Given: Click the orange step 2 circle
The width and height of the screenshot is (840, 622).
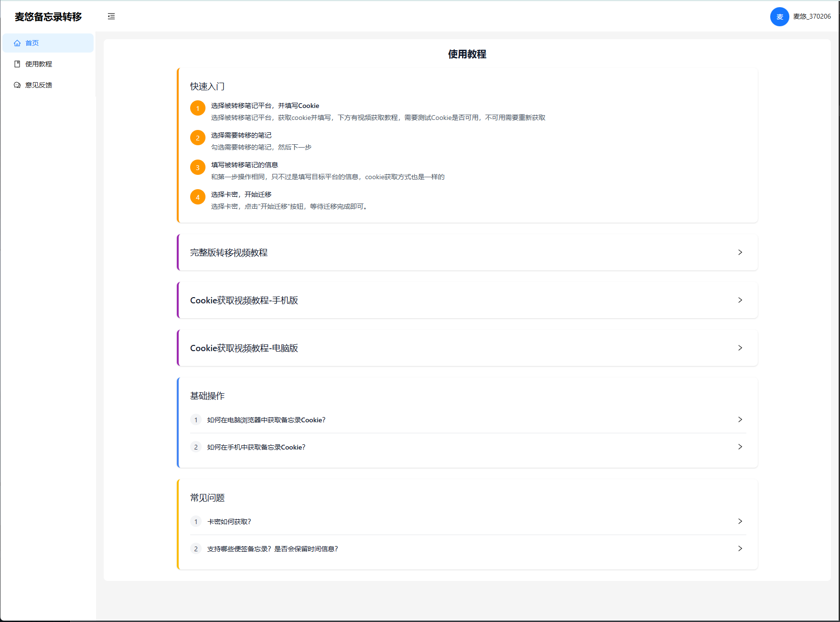Looking at the screenshot, I should (x=198, y=138).
